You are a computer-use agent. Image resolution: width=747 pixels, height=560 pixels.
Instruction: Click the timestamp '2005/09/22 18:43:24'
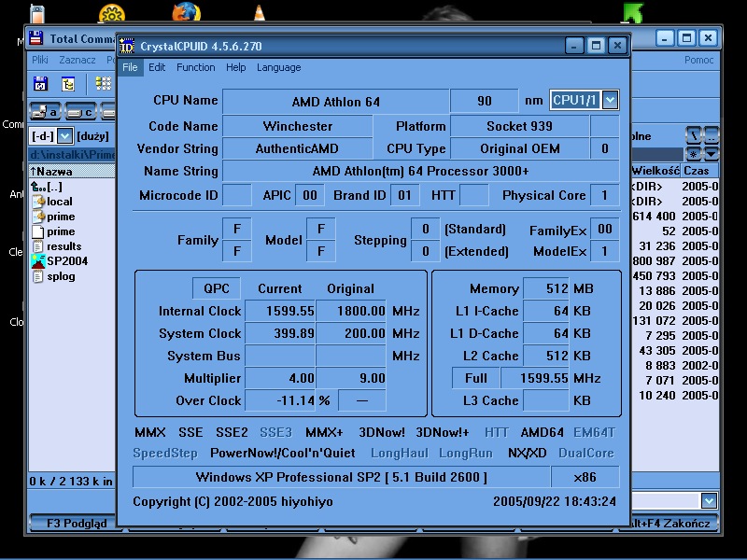click(555, 501)
